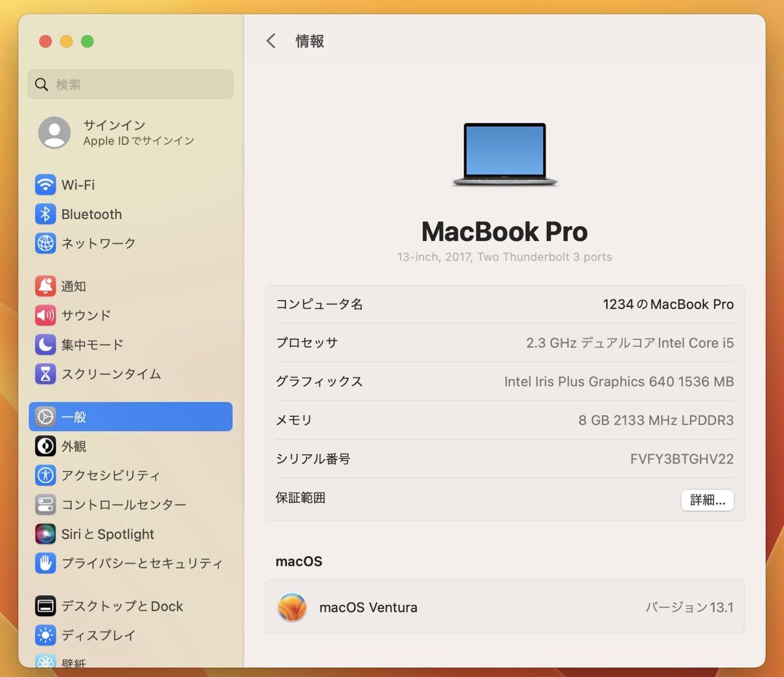Image resolution: width=784 pixels, height=677 pixels.
Task: Click the magnifying glass in search field
Action: 42,84
